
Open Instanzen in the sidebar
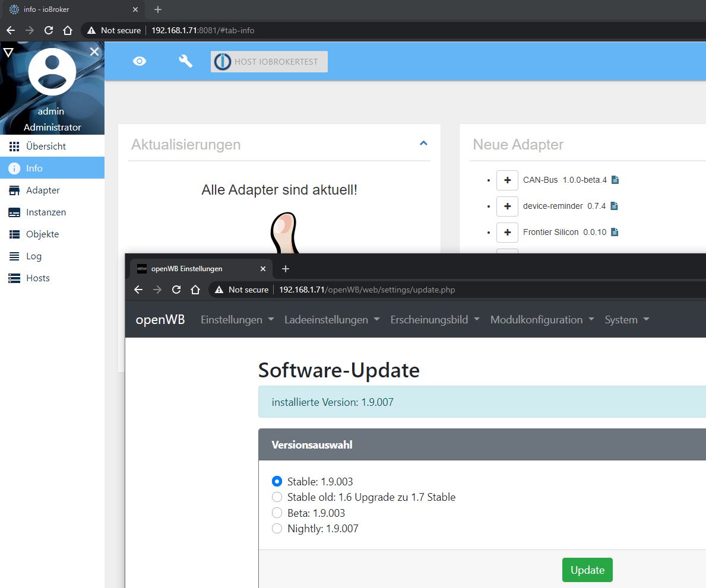click(46, 212)
